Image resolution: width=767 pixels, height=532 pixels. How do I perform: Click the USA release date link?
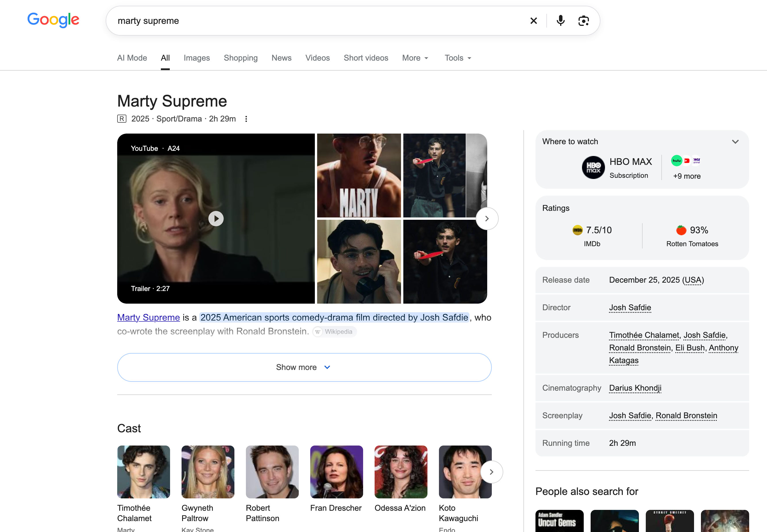[x=693, y=280]
